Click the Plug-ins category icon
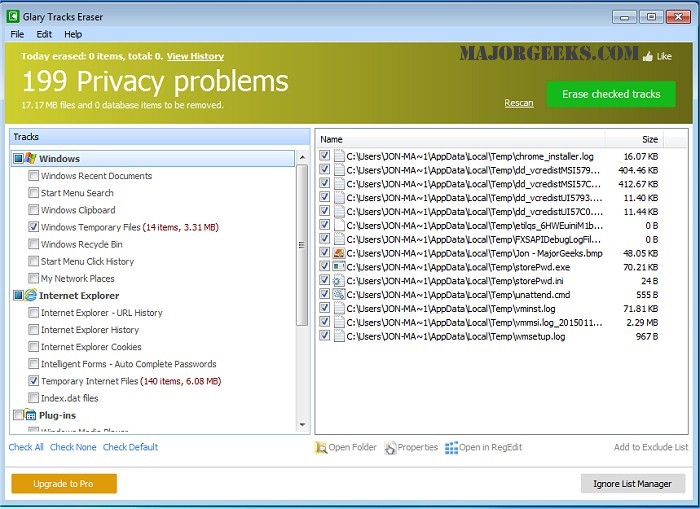Viewport: 700px width, 509px height. tap(30, 415)
